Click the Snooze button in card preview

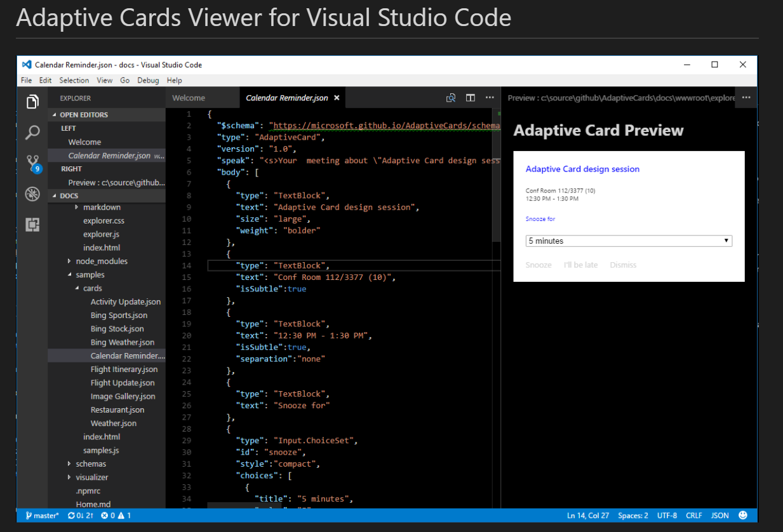[539, 265]
